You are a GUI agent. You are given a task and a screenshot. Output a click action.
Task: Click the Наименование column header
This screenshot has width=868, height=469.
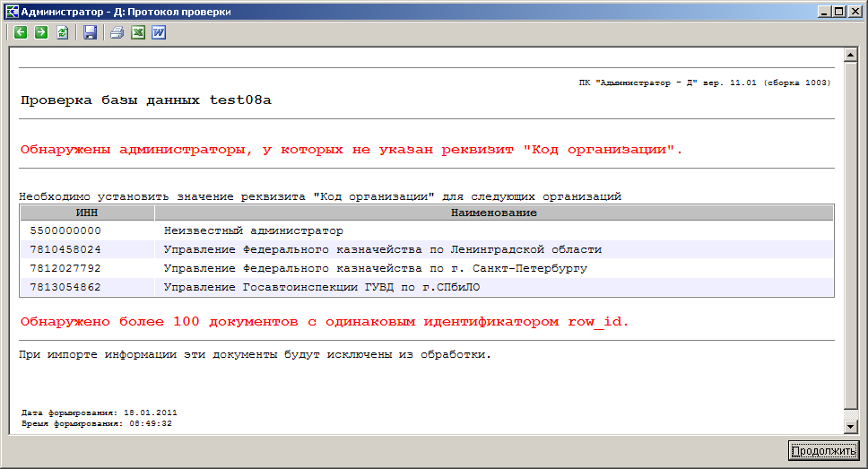click(494, 213)
